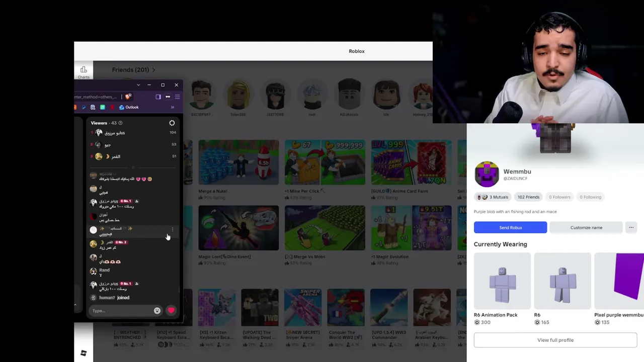Click the Customize name button
The image size is (644, 362).
586,227
